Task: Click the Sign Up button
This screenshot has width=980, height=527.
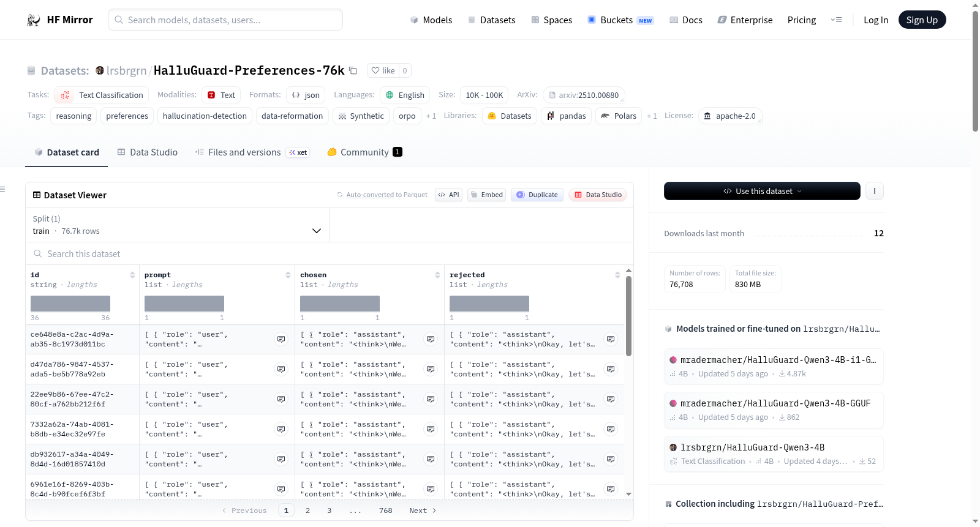Action: [922, 20]
